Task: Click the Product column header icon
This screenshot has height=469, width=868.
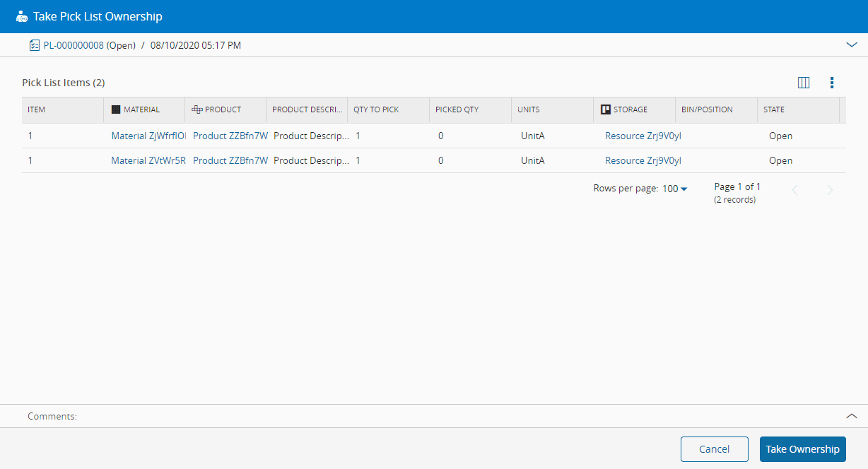Action: tap(197, 109)
